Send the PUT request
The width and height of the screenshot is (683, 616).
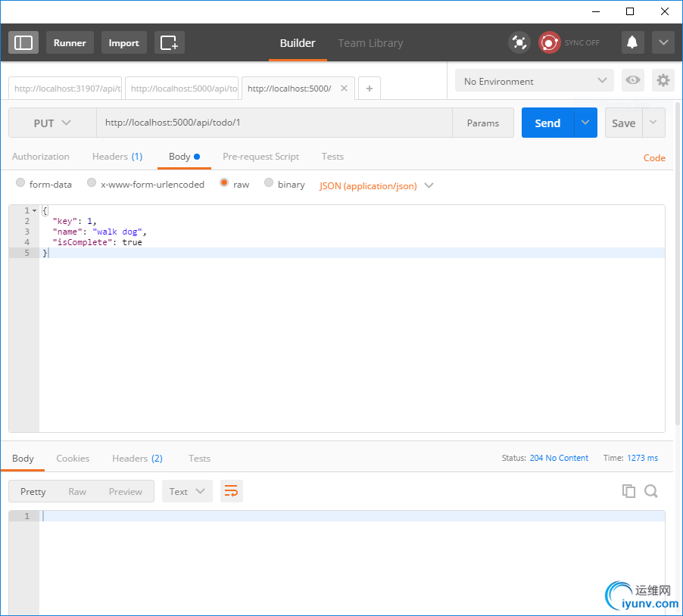pyautogui.click(x=548, y=123)
